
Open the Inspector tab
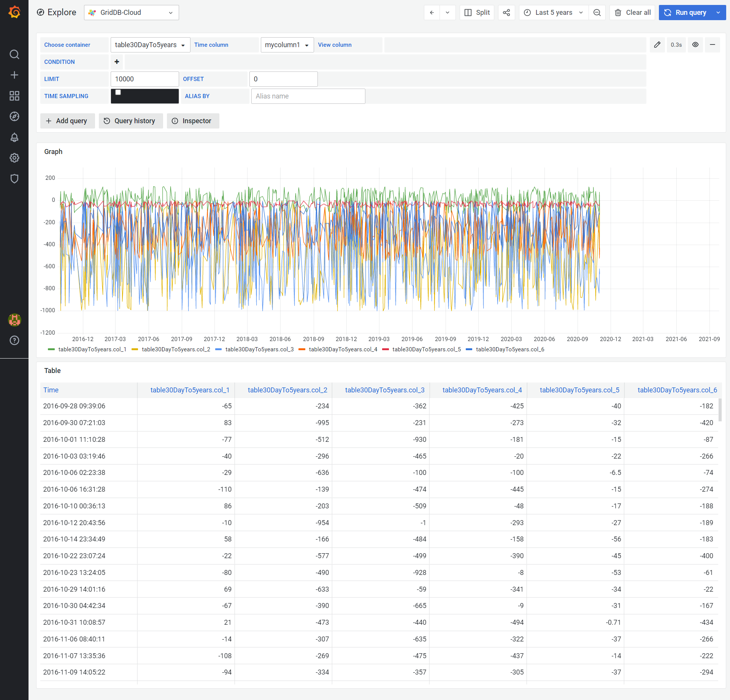tap(192, 121)
